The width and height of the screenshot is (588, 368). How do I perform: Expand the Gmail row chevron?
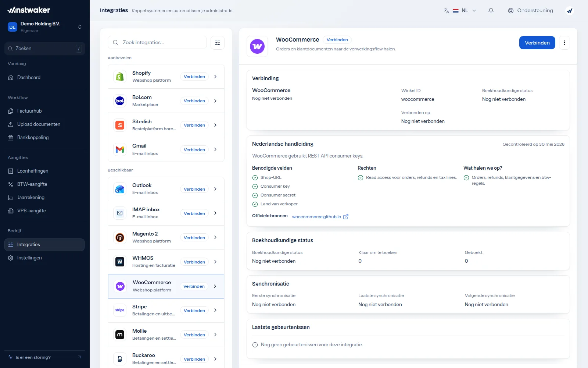(x=215, y=149)
